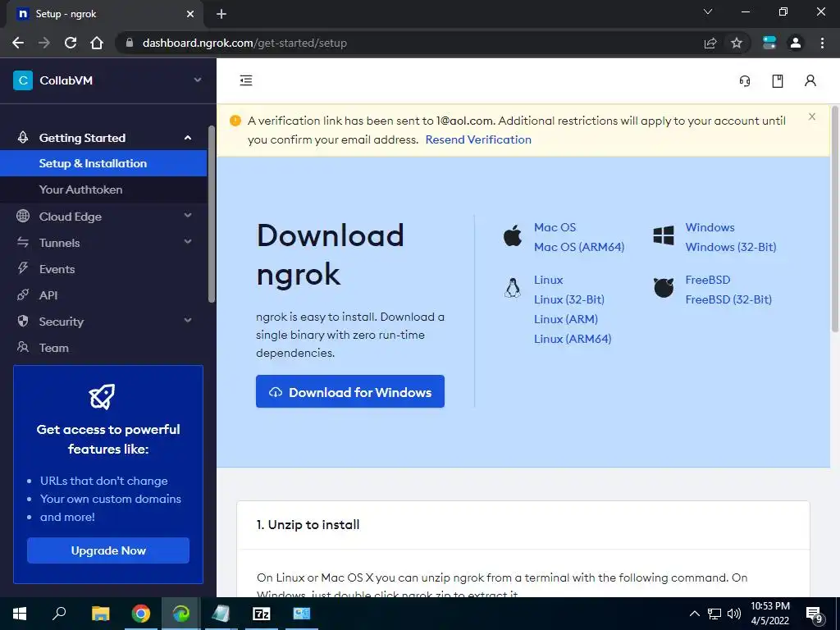The height and width of the screenshot is (630, 840).
Task: Open the notification center icon
Action: pyautogui.click(x=814, y=614)
